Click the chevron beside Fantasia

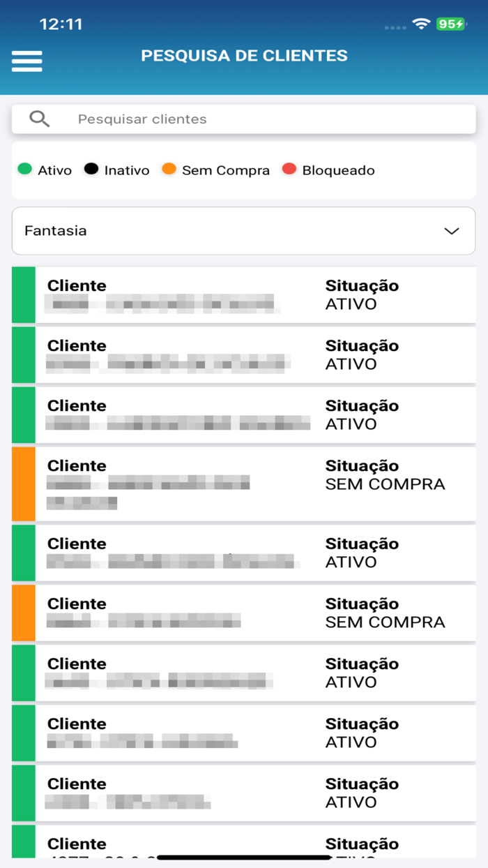pyautogui.click(x=450, y=230)
